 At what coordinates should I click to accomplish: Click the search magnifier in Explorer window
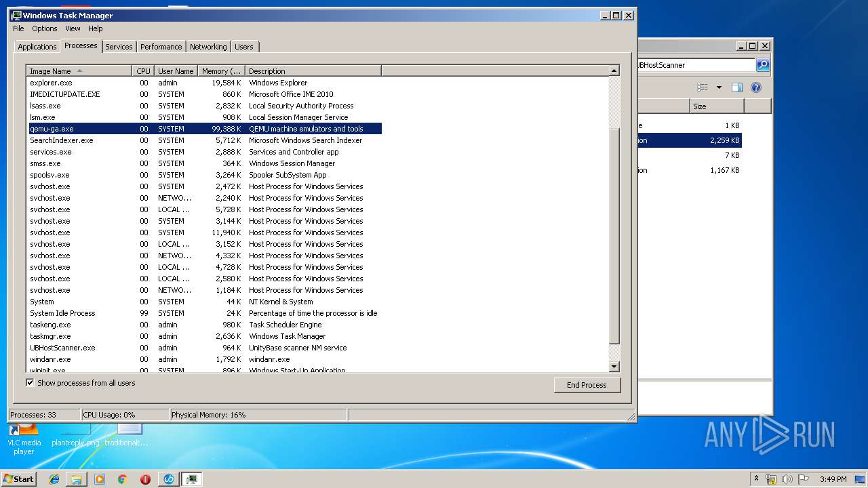763,65
